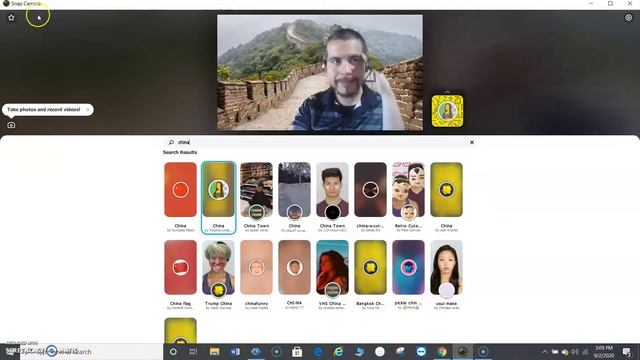The width and height of the screenshot is (640, 360).
Task: Click the yellow Snapcode beside the preview
Action: click(447, 111)
